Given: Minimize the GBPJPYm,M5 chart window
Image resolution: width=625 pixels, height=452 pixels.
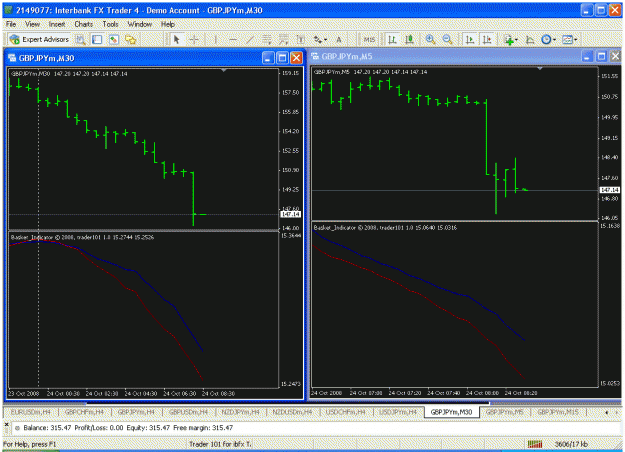Looking at the screenshot, I should point(587,57).
